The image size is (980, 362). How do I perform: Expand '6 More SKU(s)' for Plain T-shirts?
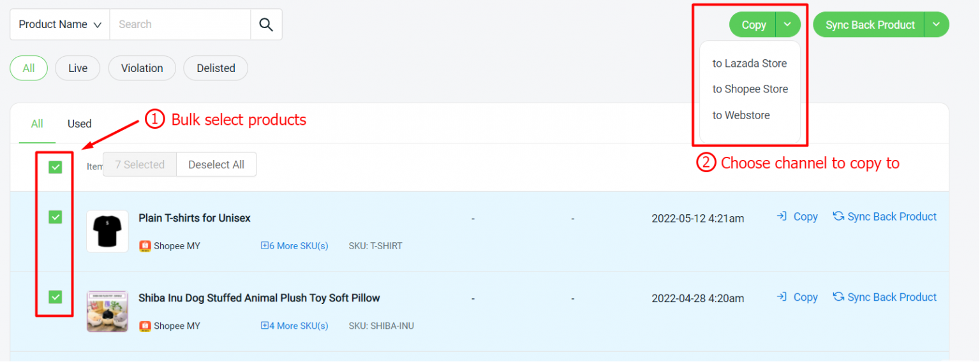click(x=295, y=245)
